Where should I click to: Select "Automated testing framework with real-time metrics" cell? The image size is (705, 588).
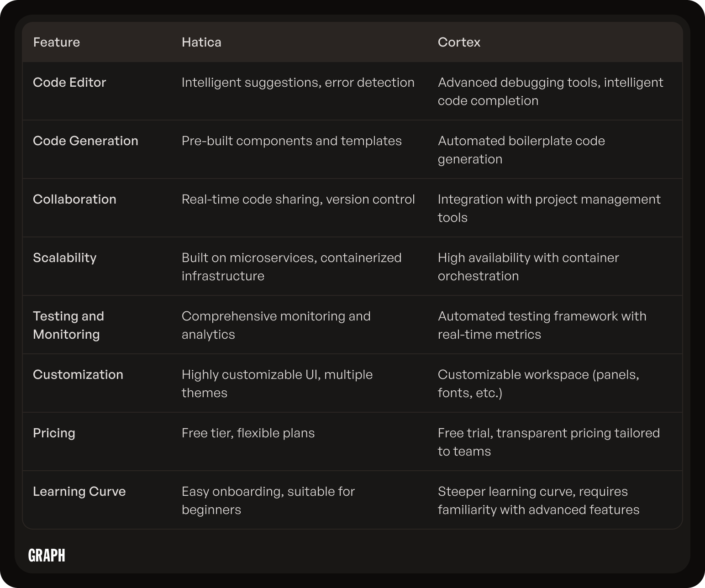pyautogui.click(x=542, y=325)
